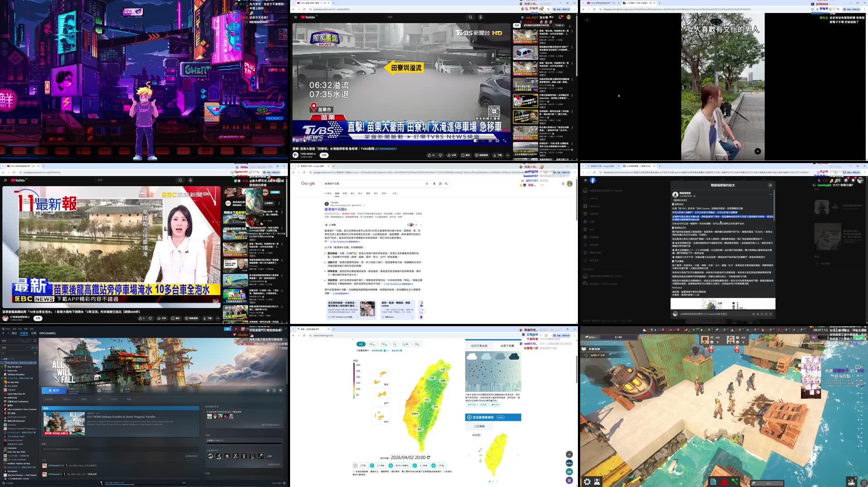Click the share icon under the TVBS news video
This screenshot has height=487, width=868.
(x=452, y=155)
